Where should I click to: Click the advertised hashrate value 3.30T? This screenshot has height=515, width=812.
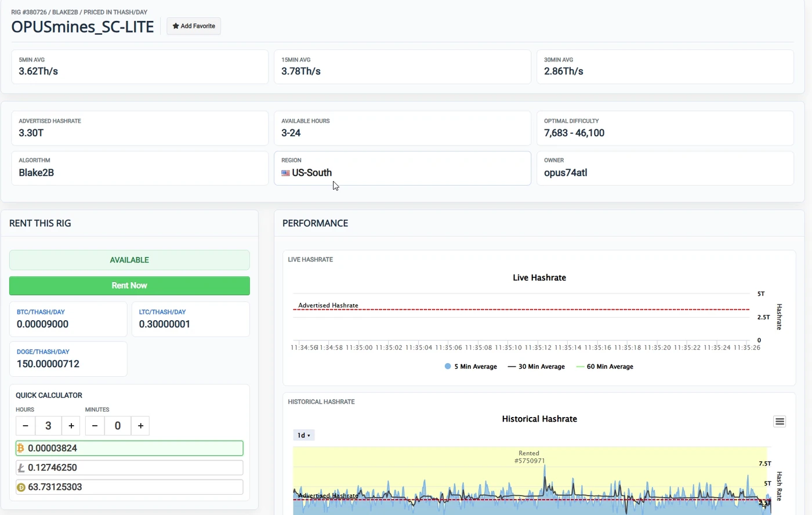pyautogui.click(x=31, y=133)
